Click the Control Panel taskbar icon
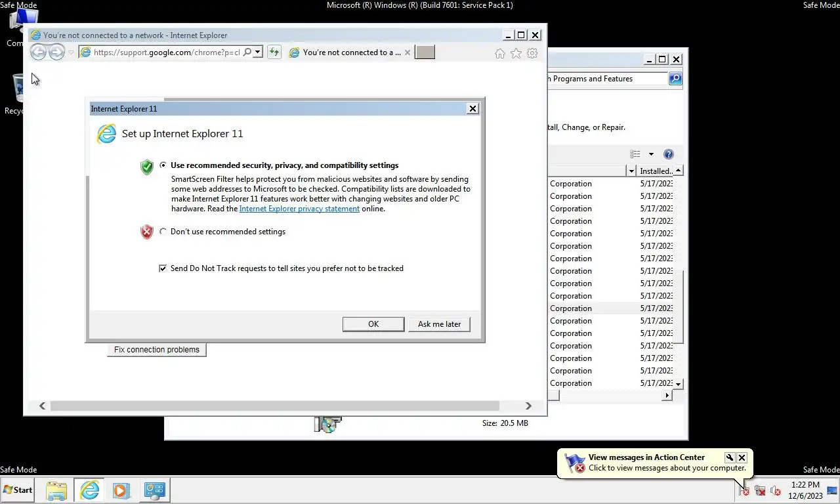 pyautogui.click(x=154, y=490)
